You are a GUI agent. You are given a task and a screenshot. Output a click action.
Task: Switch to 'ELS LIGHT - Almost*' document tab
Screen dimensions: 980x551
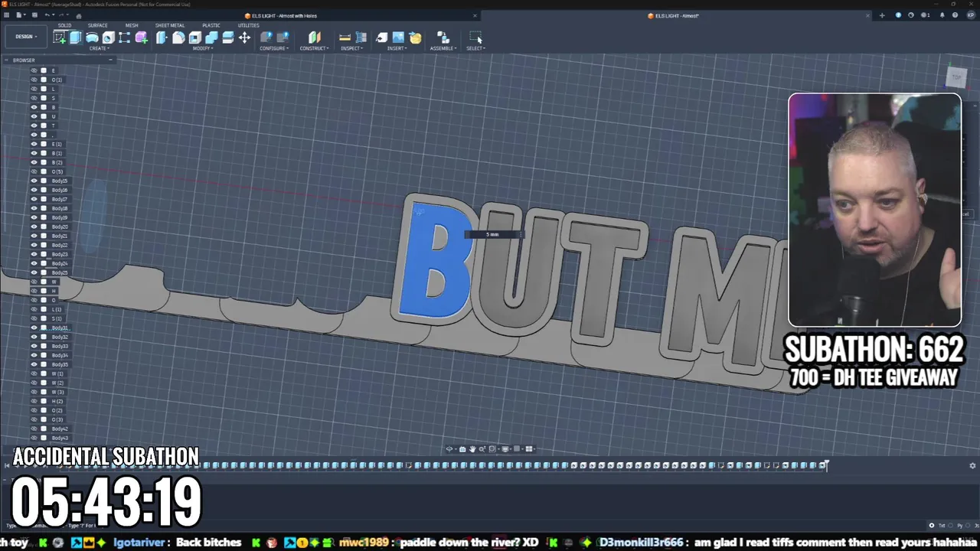[x=677, y=15]
